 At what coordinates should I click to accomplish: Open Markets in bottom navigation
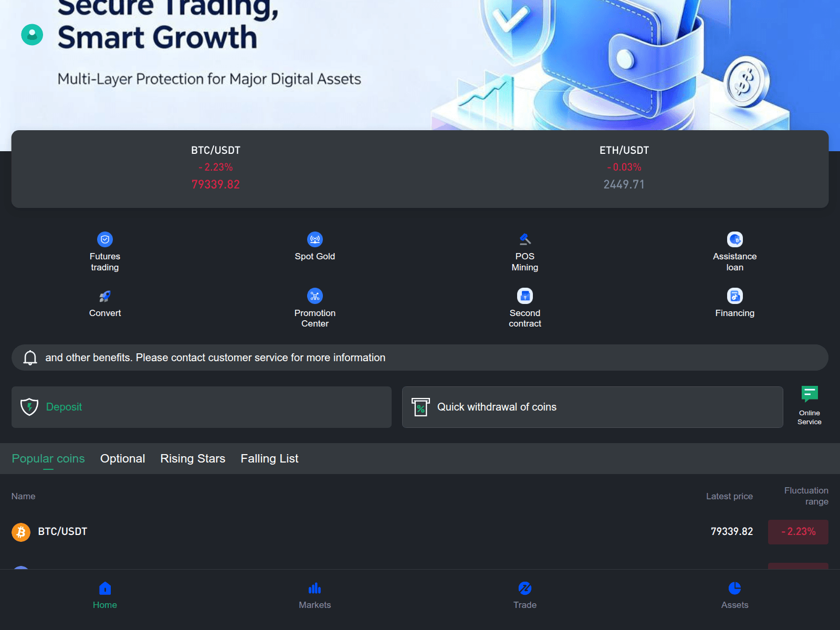tap(315, 595)
